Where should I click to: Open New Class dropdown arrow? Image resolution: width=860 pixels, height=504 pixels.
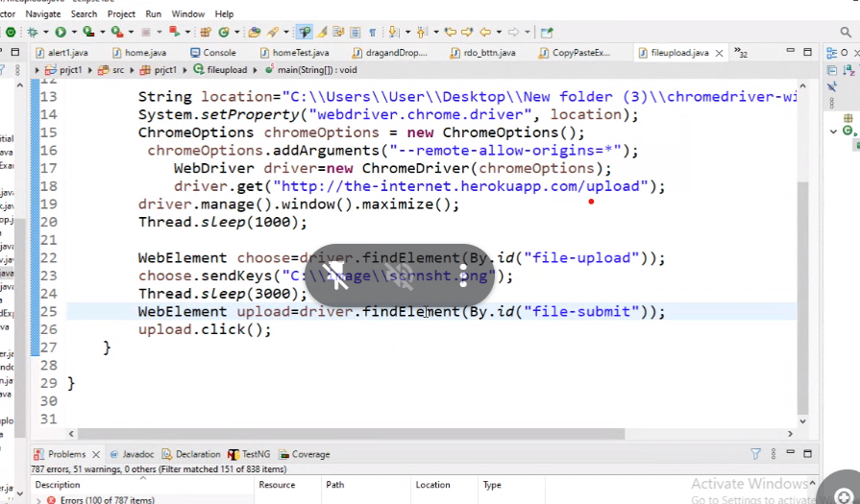[236, 33]
